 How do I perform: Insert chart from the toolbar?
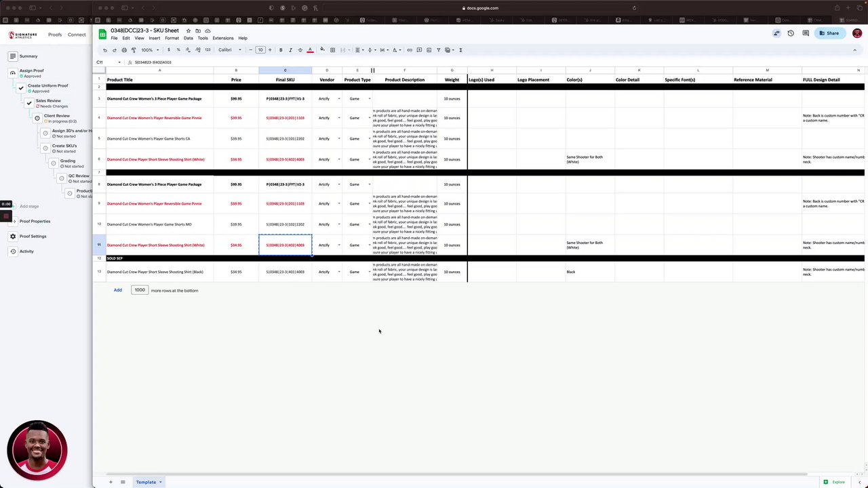click(x=429, y=49)
